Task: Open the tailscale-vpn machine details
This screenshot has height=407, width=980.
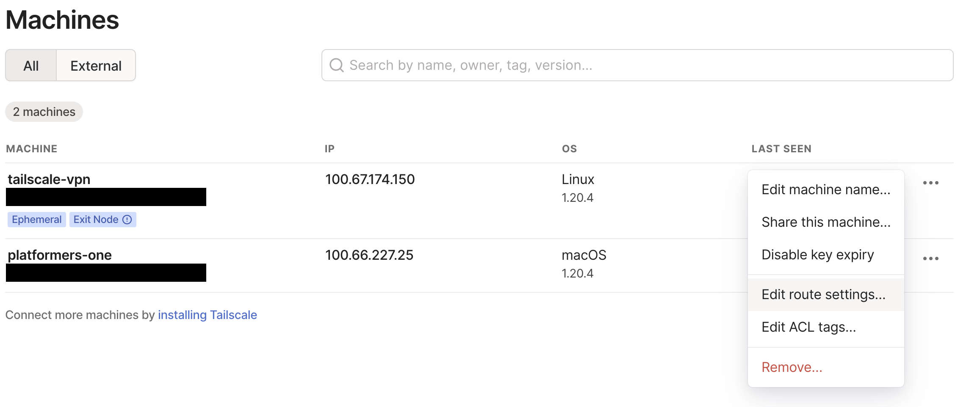Action: (49, 179)
